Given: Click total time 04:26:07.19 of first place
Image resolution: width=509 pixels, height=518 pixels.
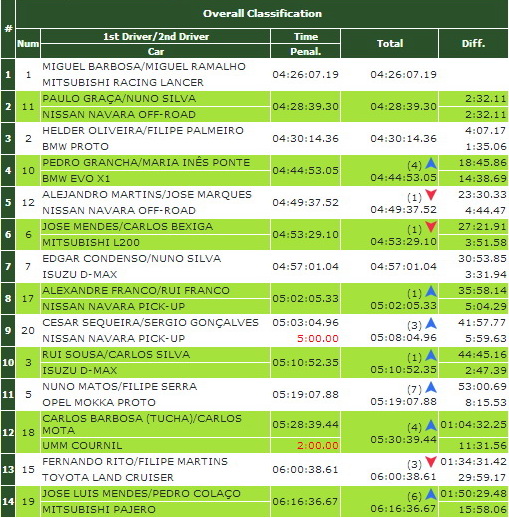Looking at the screenshot, I should (x=403, y=74).
